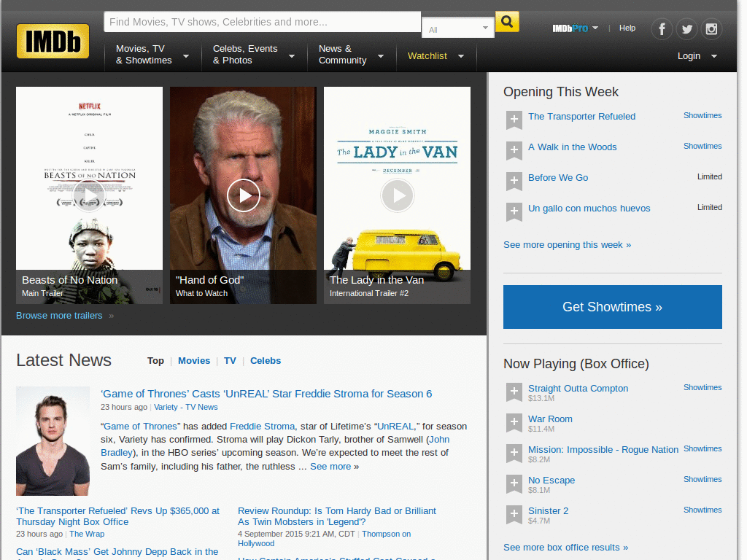Click the plus icon beside No Escape
The height and width of the screenshot is (560, 747).
514,483
